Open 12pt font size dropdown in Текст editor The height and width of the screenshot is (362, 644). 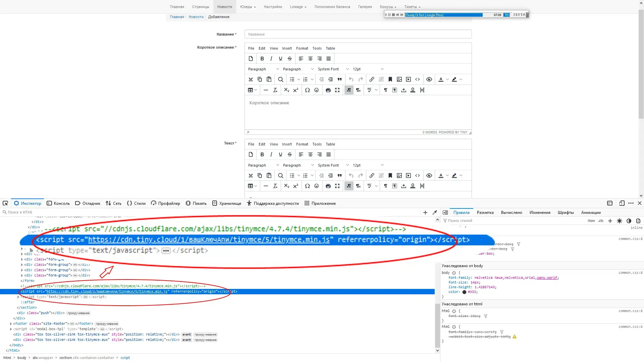[x=368, y=165]
